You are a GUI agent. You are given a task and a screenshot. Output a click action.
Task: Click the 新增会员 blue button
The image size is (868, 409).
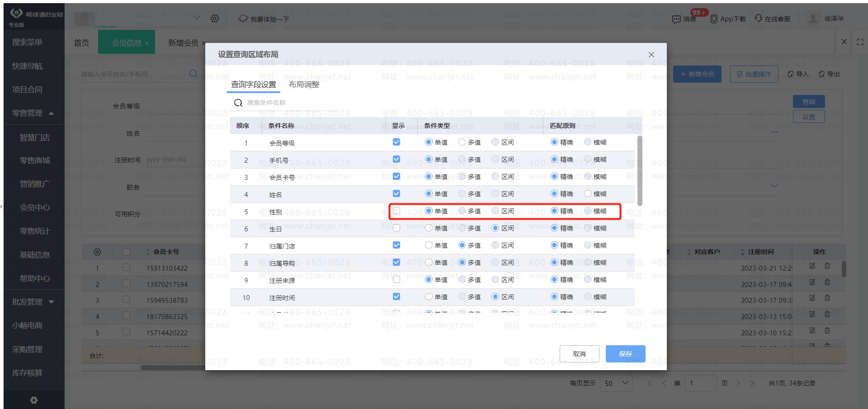pos(697,74)
